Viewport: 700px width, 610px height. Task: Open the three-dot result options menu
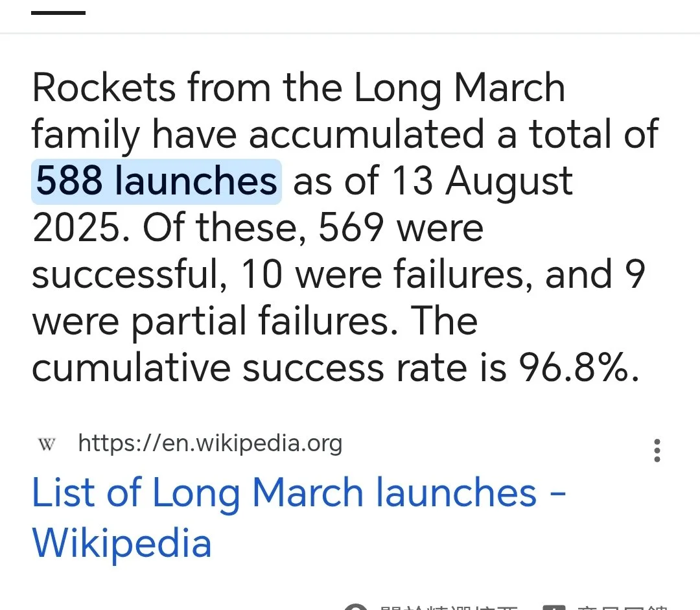coord(657,451)
